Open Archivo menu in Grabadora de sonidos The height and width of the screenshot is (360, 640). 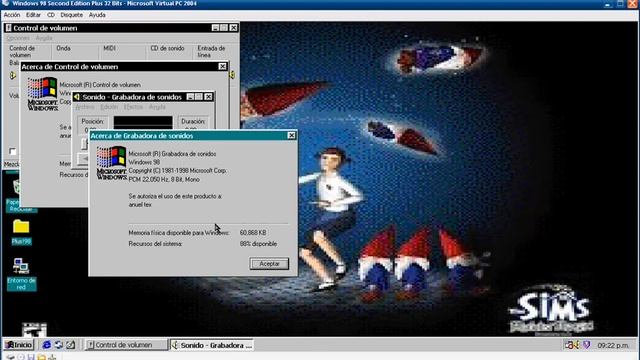[85, 107]
